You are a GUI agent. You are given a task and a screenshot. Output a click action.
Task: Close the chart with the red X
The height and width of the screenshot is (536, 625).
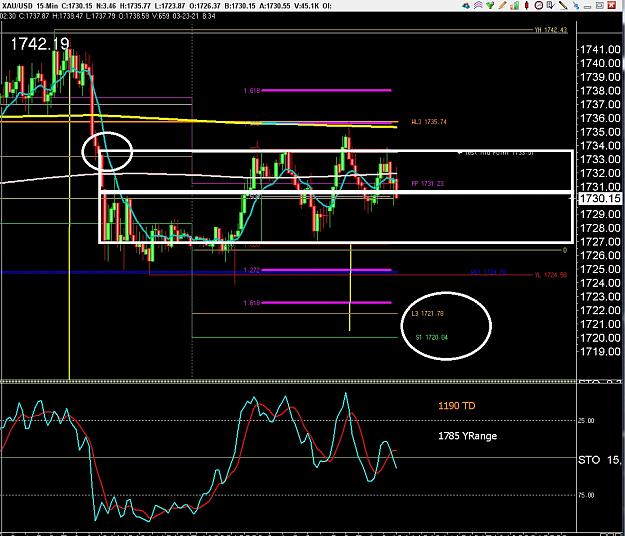tap(611, 5)
